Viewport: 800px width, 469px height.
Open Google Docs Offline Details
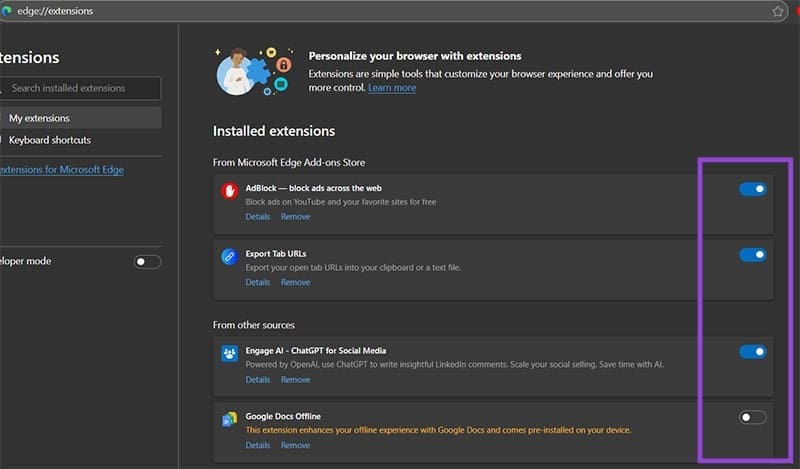coord(258,445)
